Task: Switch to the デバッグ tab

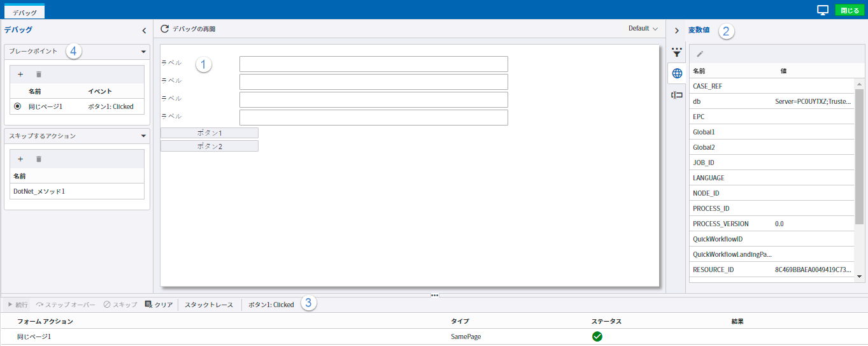Action: 24,12
